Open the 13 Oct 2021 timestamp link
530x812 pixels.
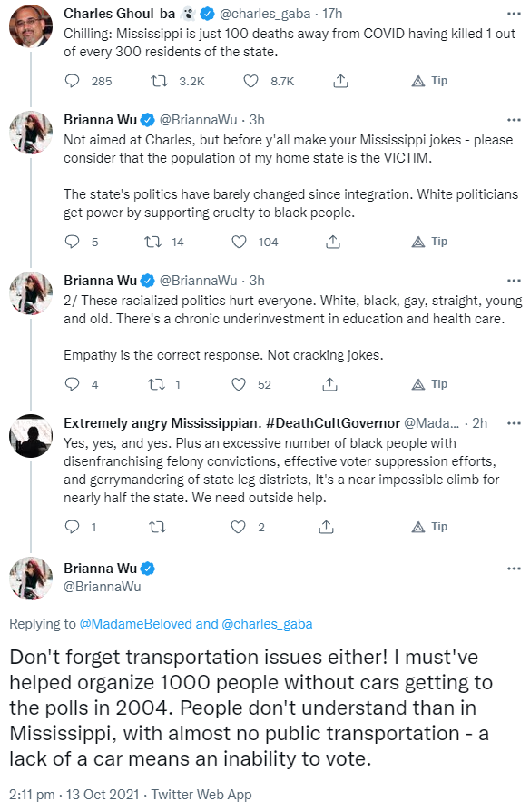(103, 795)
